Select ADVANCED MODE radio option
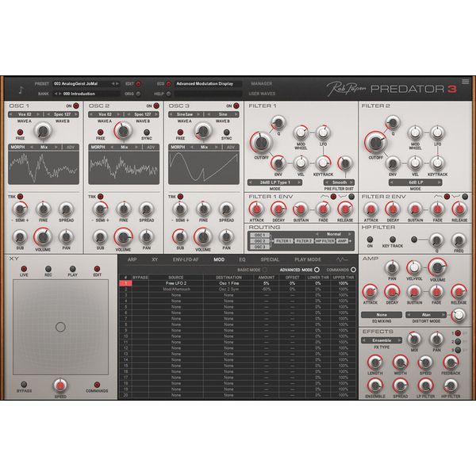The height and width of the screenshot is (476, 476). coord(317,270)
